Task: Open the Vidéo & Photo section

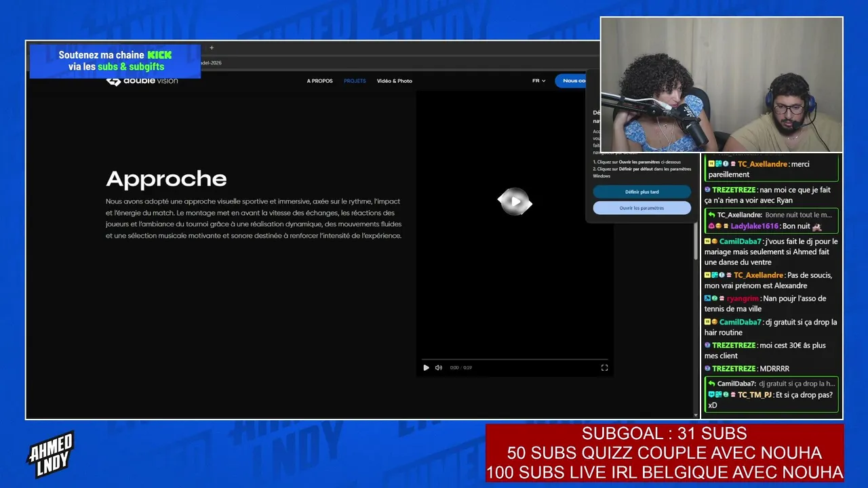Action: 395,81
